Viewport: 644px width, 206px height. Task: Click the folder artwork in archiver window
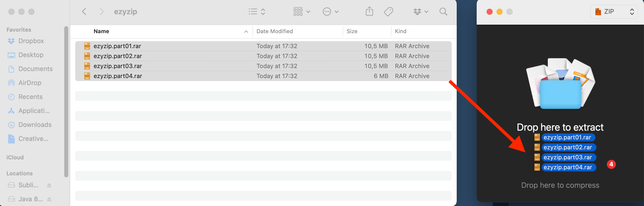coord(560,83)
